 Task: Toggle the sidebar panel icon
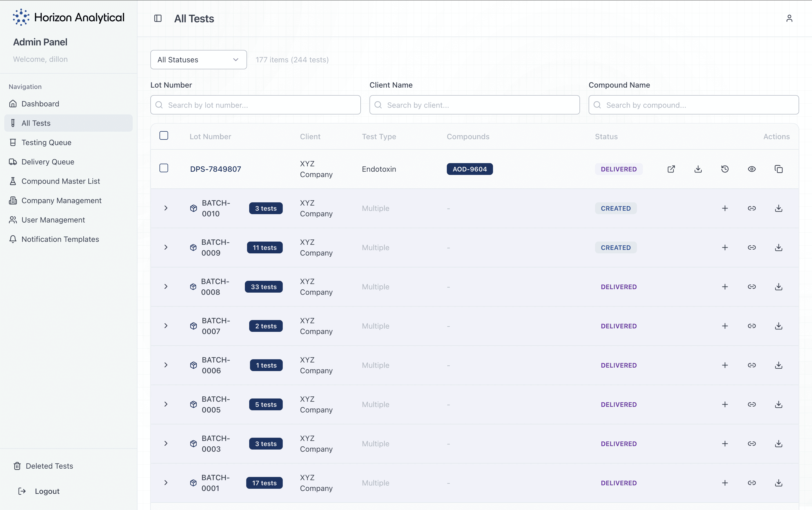tap(158, 18)
